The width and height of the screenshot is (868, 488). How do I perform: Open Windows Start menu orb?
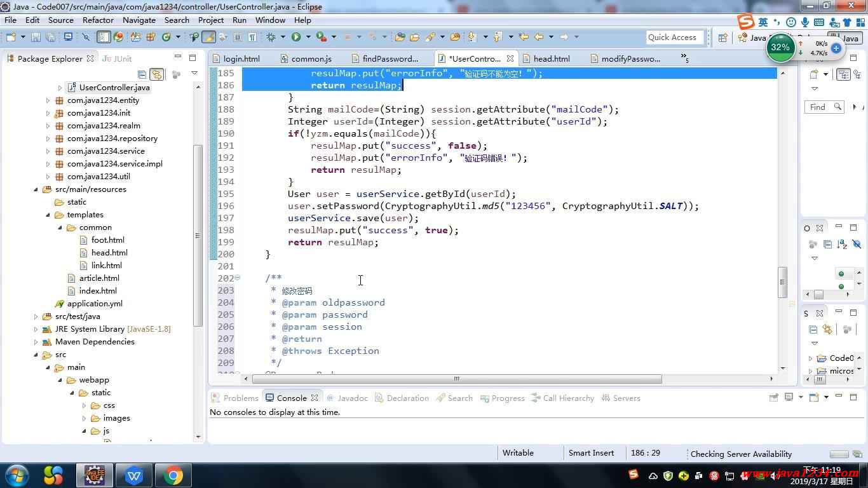coord(17,475)
